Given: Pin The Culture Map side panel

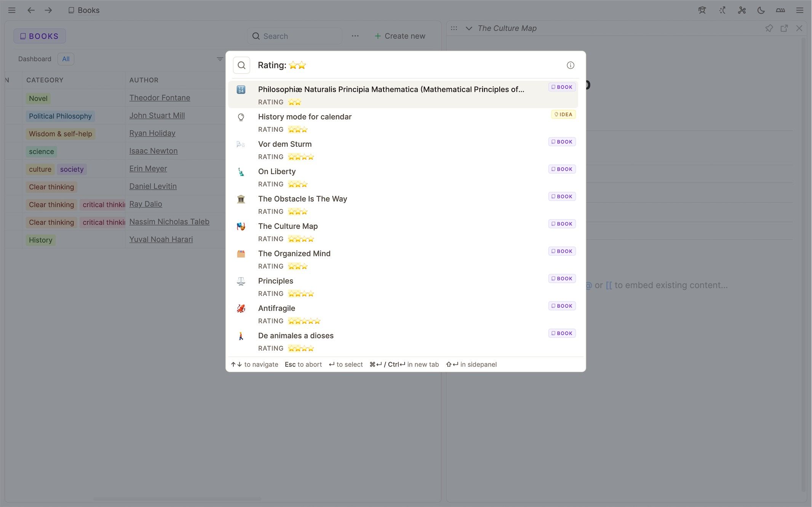Looking at the screenshot, I should (769, 28).
